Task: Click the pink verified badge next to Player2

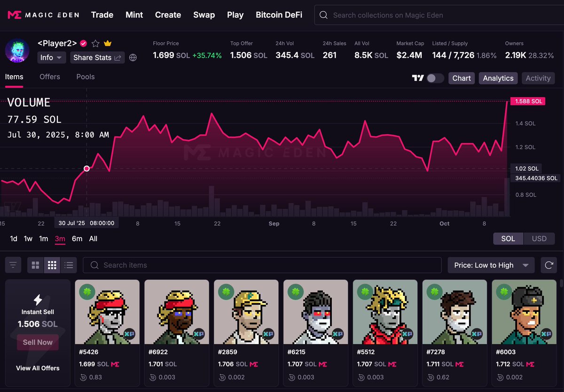Action: [x=84, y=43]
